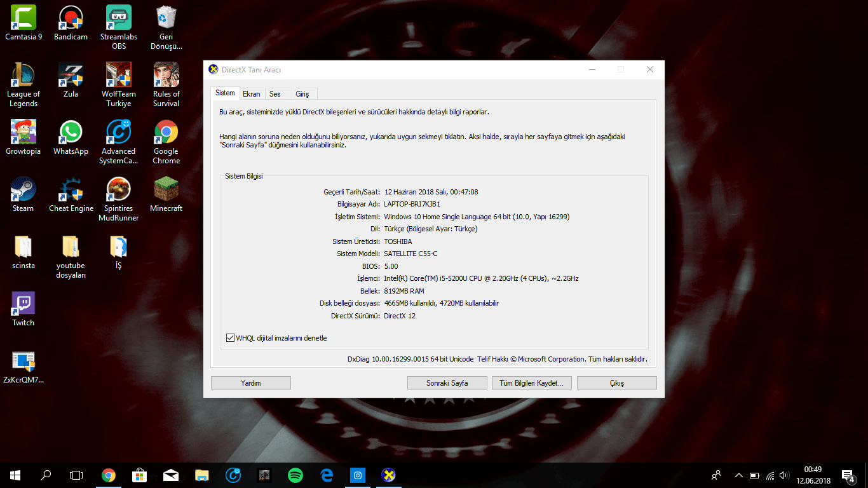868x488 pixels.
Task: Open Microsoft Edge from the taskbar
Action: pos(327,475)
